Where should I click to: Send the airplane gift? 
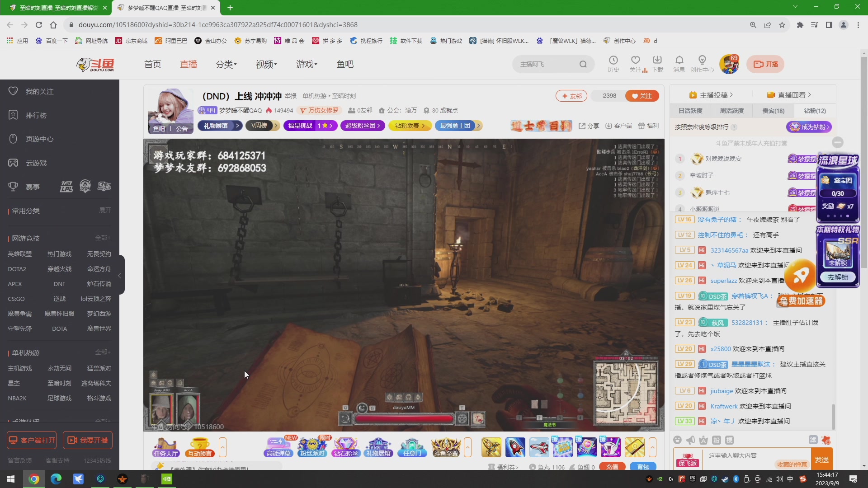click(x=539, y=447)
